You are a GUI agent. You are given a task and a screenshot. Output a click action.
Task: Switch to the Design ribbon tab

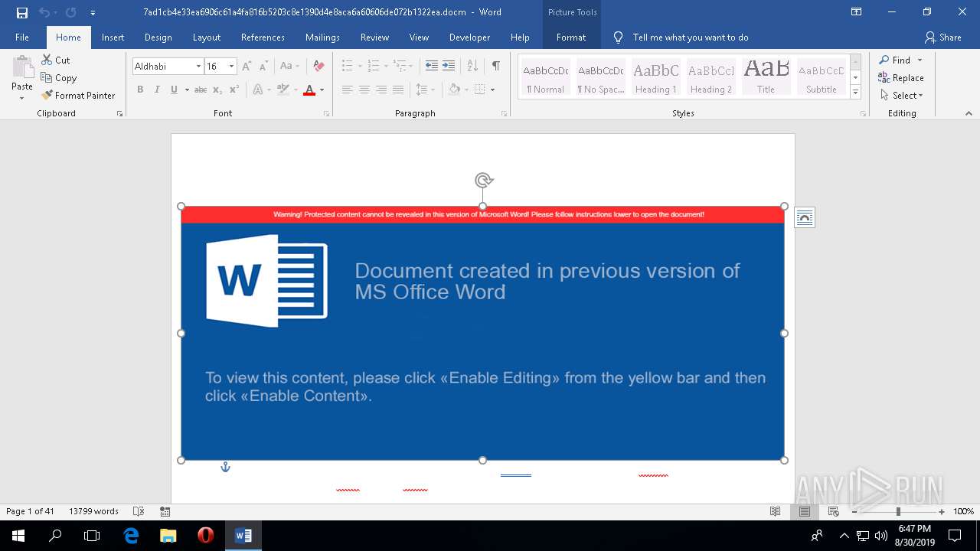point(158,37)
